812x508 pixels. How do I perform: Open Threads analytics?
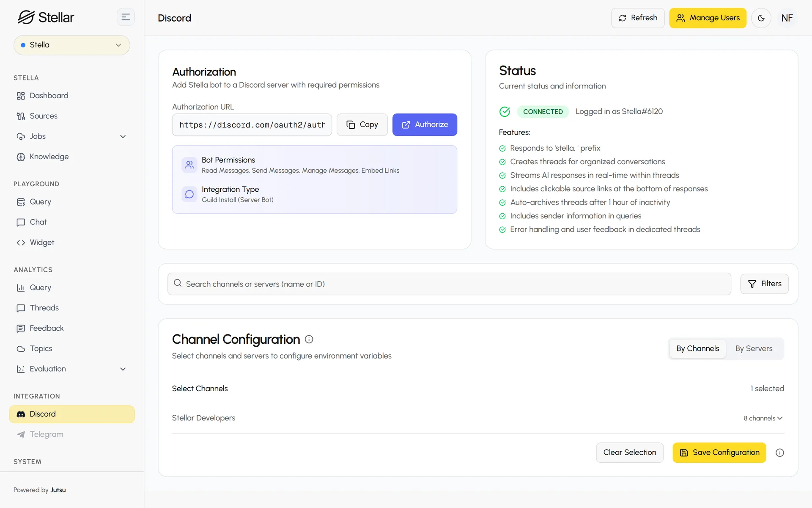pos(72,308)
